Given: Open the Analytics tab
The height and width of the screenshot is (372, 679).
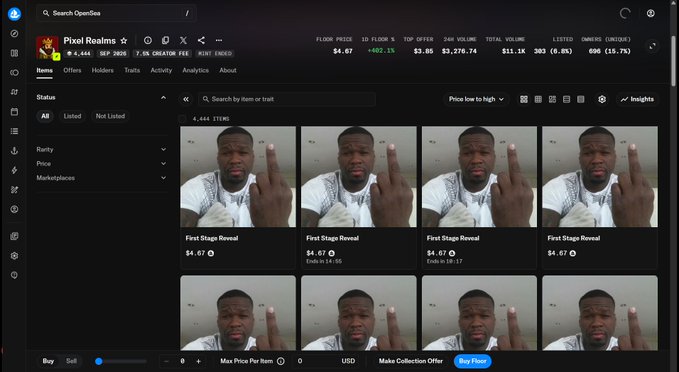Looking at the screenshot, I should 195,70.
